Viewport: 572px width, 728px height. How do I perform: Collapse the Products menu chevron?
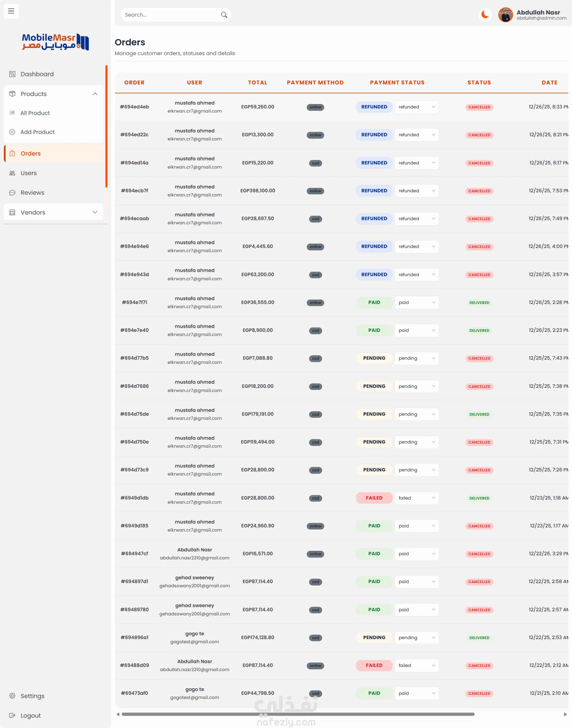click(x=95, y=94)
